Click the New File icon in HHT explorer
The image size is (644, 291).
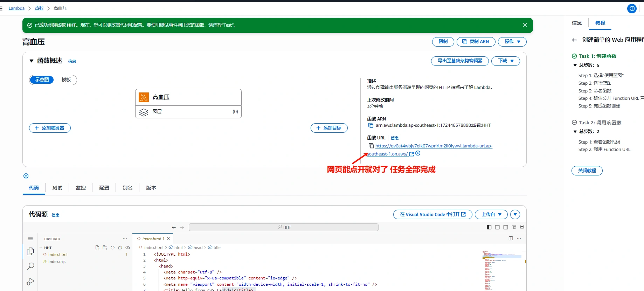(x=97, y=248)
